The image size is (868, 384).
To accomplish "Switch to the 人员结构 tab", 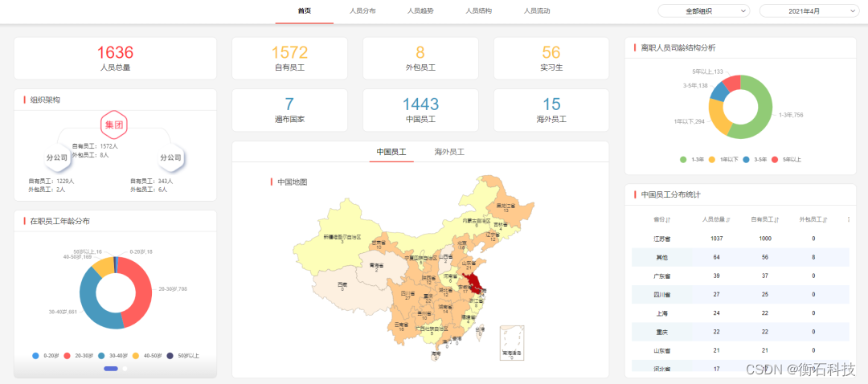I will coord(478,11).
